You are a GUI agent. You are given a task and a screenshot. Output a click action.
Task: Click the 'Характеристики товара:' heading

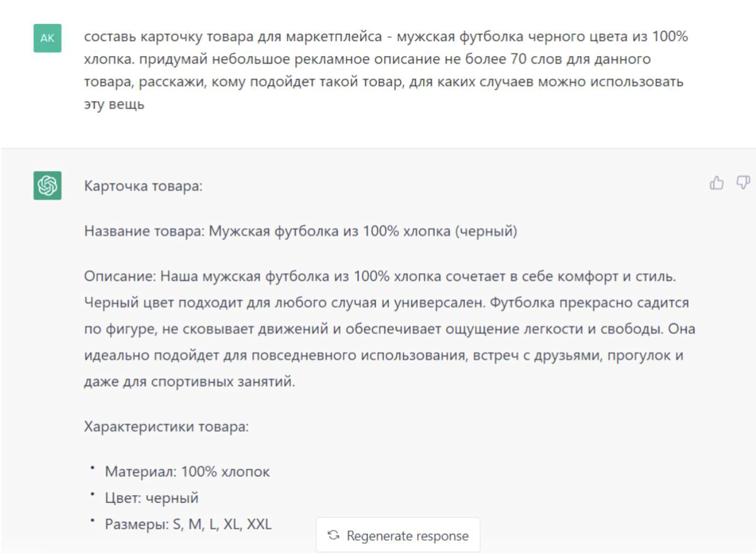click(166, 427)
